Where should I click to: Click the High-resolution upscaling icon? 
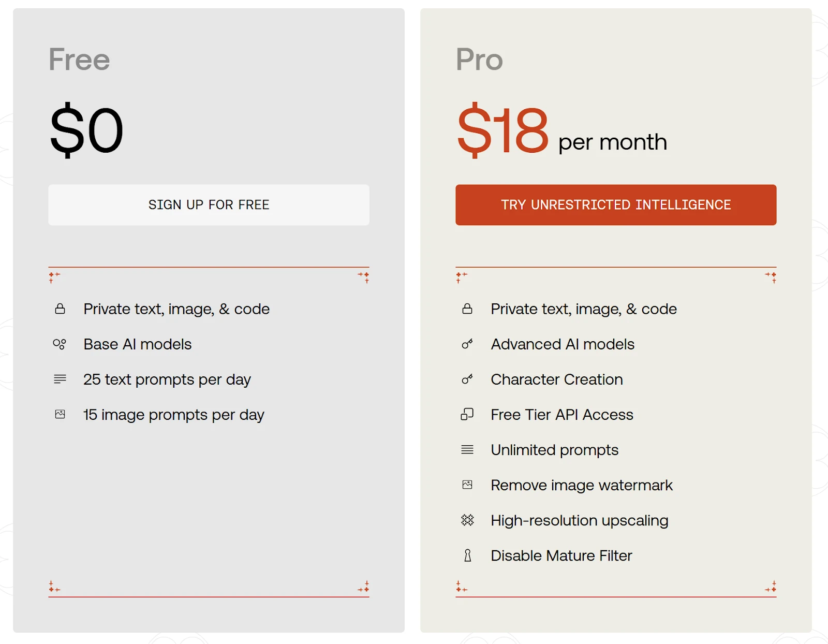467,520
